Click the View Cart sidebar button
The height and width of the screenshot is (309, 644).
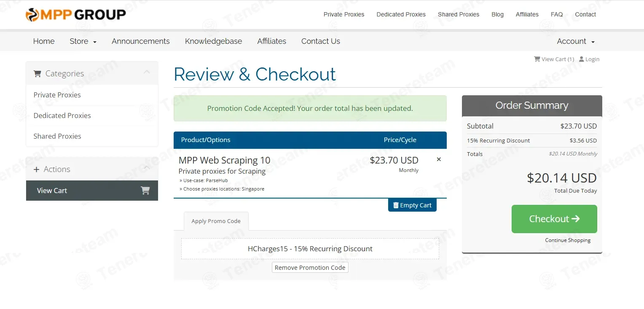(92, 191)
